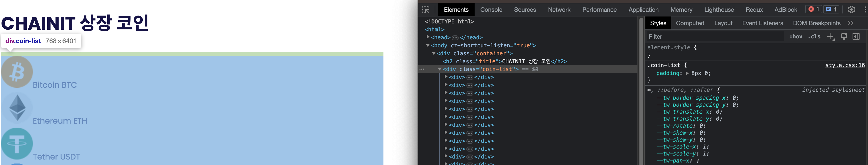Viewport: 868px width, 165px height.
Task: Switch to the Computed sidebar tab
Action: pos(690,23)
